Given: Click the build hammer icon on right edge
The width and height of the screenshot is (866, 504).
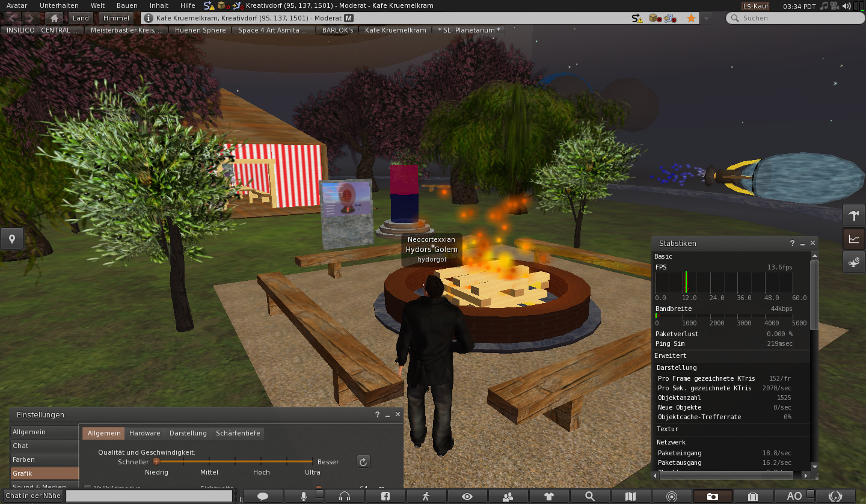Looking at the screenshot, I should tap(853, 215).
